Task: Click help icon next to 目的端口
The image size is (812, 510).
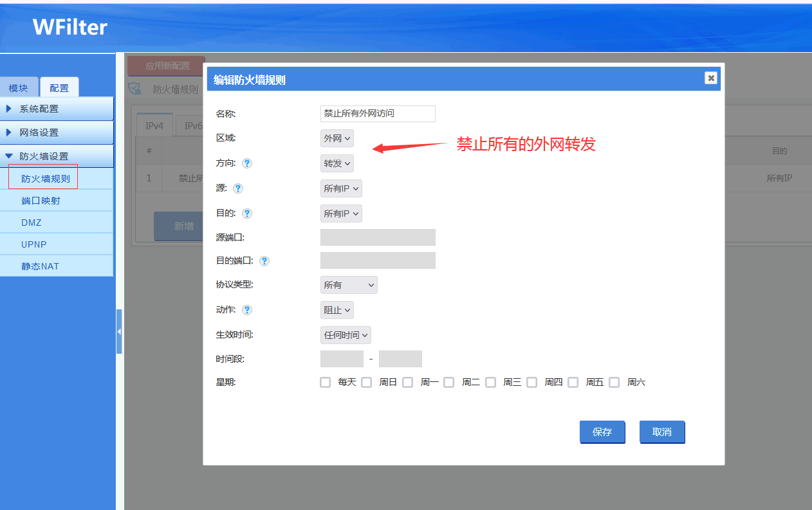Action: click(264, 261)
